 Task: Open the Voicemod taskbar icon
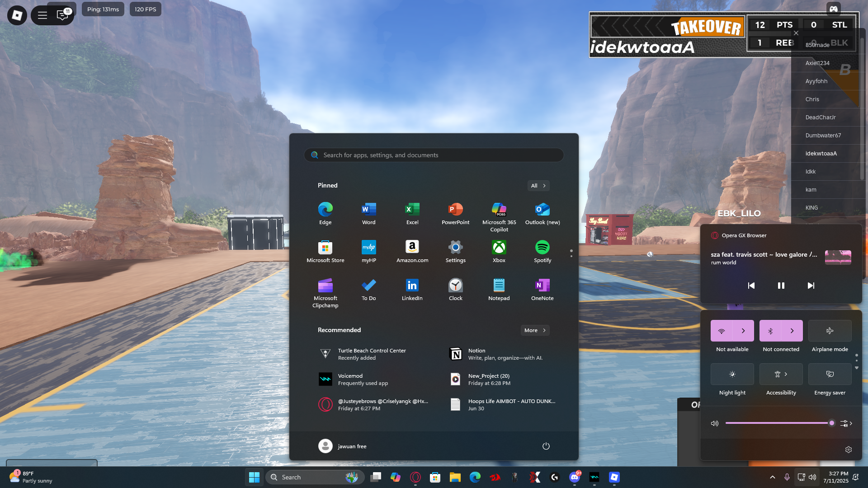594,477
